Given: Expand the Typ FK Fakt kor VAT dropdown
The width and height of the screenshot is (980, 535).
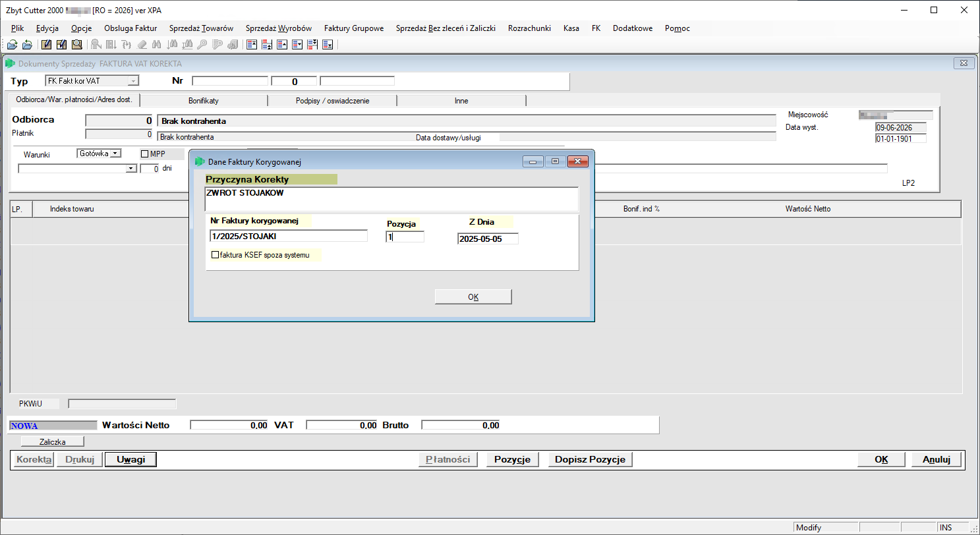Looking at the screenshot, I should (133, 81).
